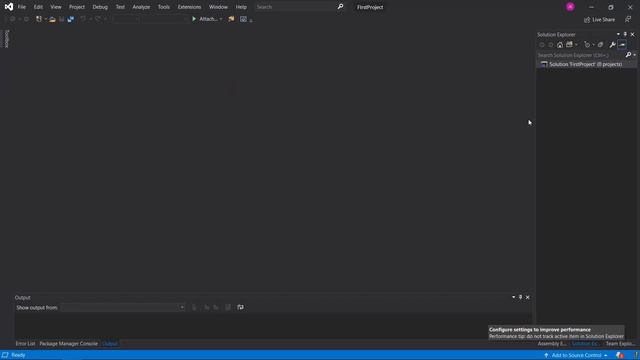Click Solution Explorer Home icon
640x360 pixels.
560,45
